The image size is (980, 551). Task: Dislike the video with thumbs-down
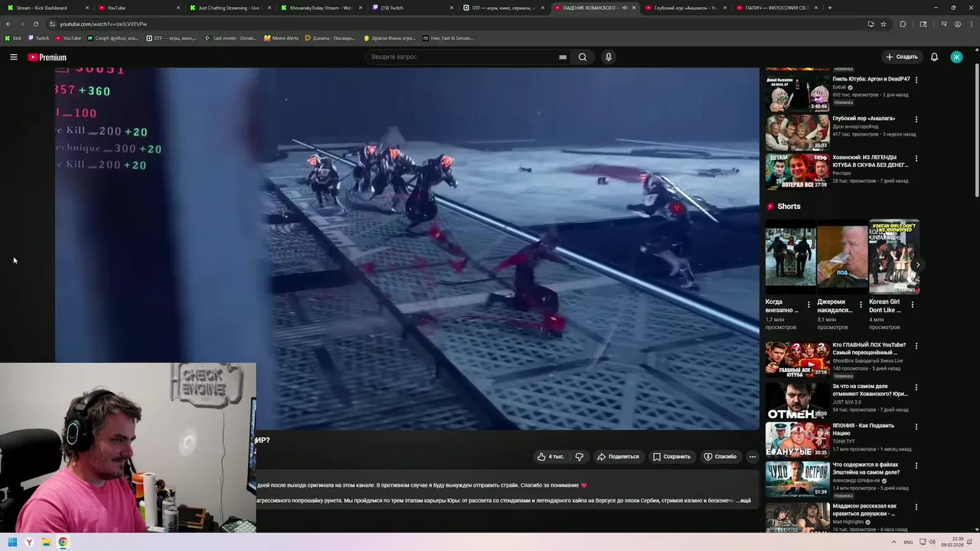(580, 457)
